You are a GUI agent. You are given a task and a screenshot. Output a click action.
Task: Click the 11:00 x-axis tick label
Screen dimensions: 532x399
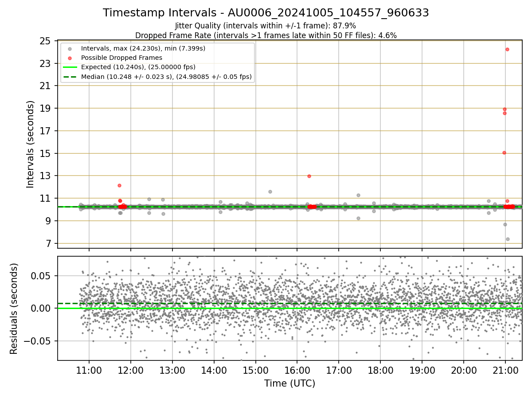tap(89, 371)
